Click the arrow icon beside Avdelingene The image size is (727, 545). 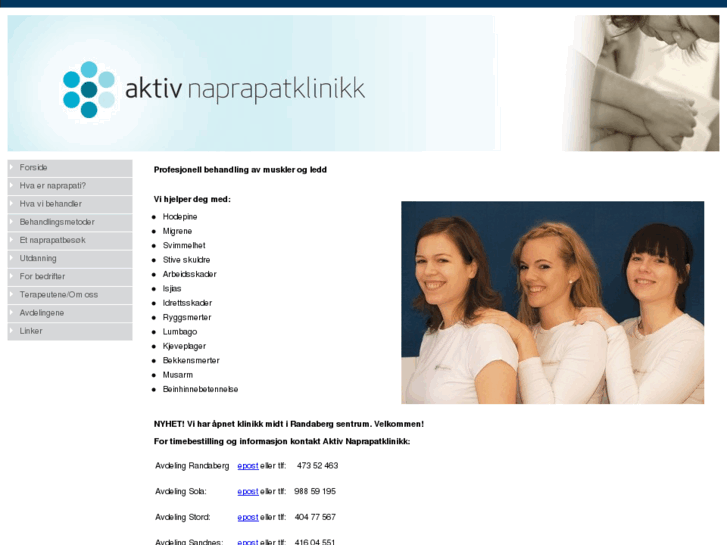(x=12, y=312)
